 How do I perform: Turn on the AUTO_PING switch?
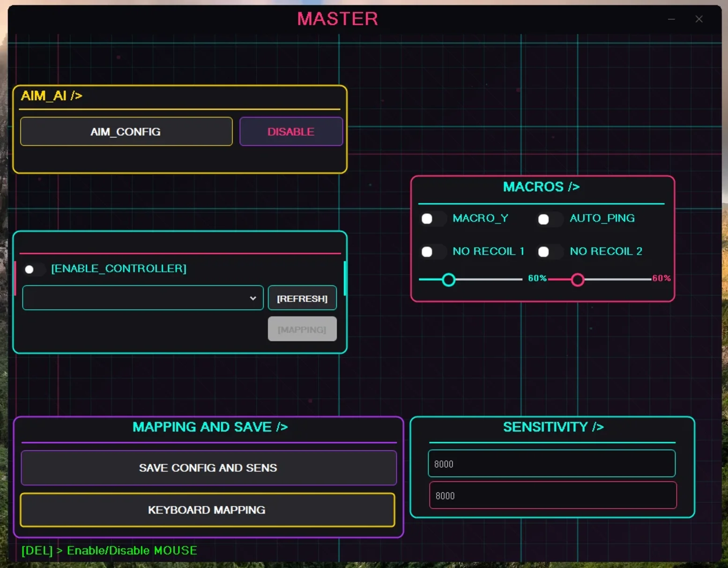tap(549, 219)
